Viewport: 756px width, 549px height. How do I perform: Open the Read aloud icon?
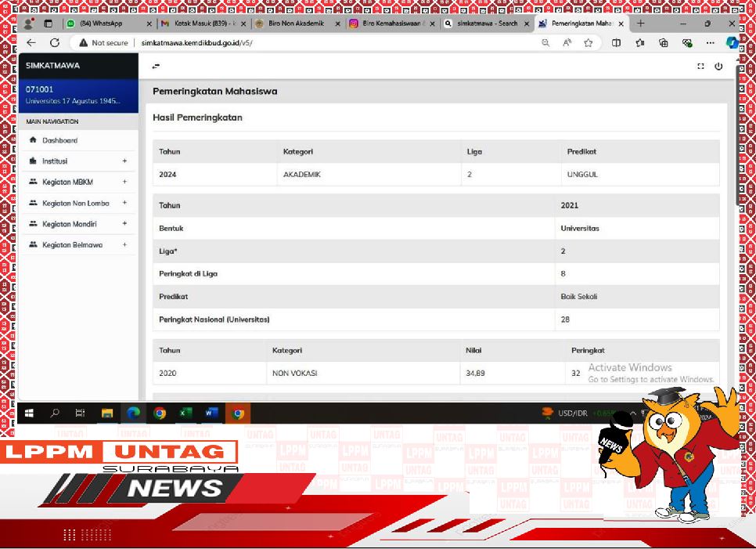pos(567,43)
